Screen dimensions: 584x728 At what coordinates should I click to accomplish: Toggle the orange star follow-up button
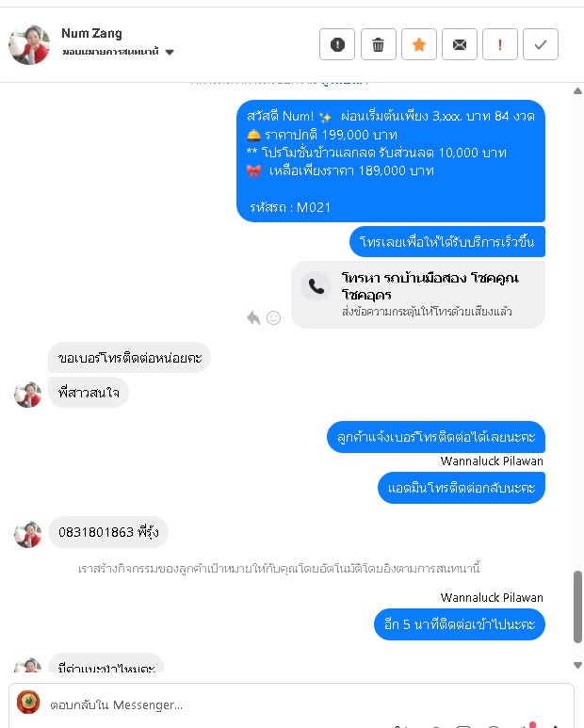(419, 44)
